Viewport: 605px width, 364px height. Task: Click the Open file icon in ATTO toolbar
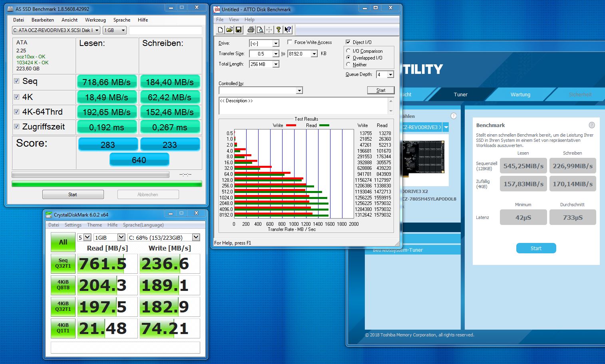click(229, 30)
